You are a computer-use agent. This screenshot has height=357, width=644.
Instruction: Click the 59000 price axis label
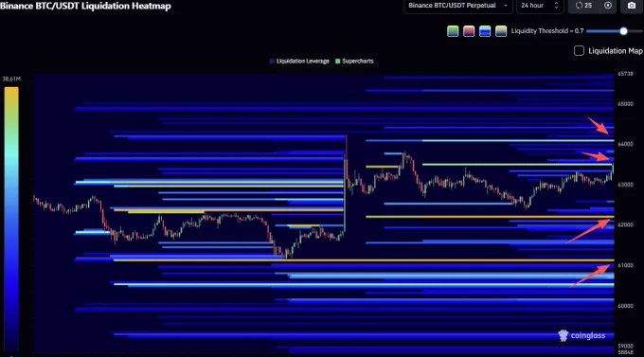[x=625, y=347]
